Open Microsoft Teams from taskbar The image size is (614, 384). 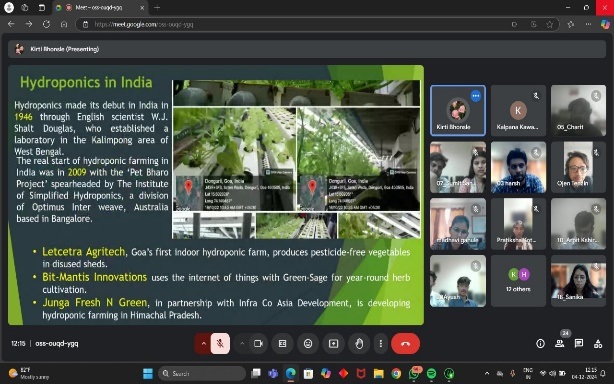tap(273, 374)
